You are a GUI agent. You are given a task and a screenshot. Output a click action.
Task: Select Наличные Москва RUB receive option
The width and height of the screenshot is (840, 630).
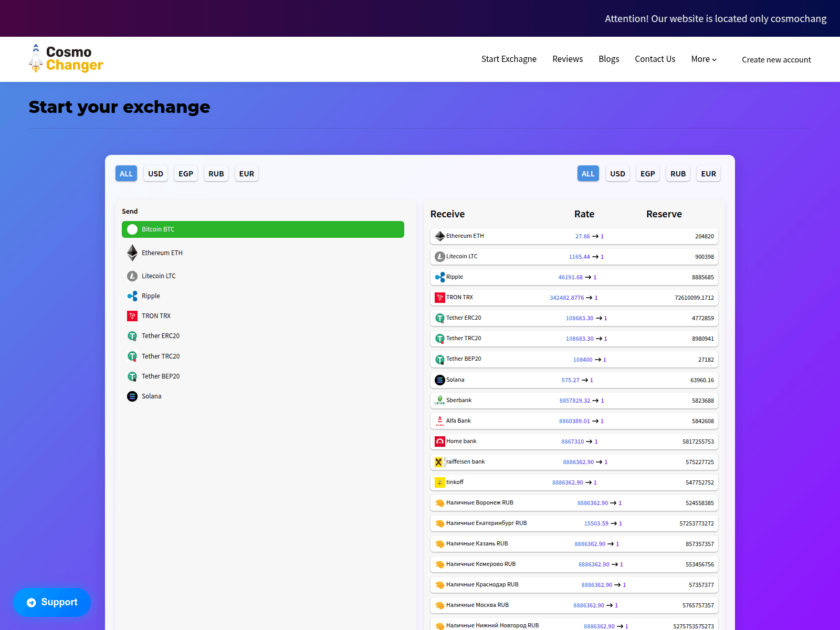574,605
